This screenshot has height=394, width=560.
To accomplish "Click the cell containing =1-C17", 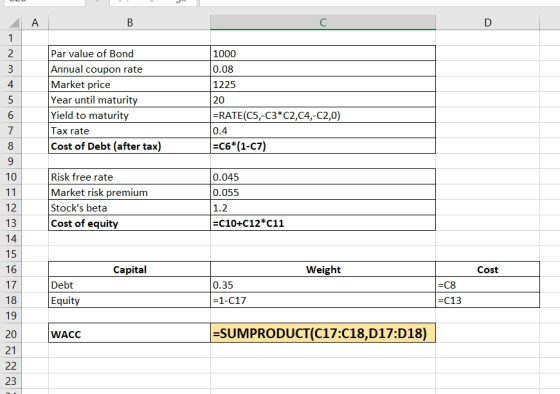I will [x=323, y=300].
